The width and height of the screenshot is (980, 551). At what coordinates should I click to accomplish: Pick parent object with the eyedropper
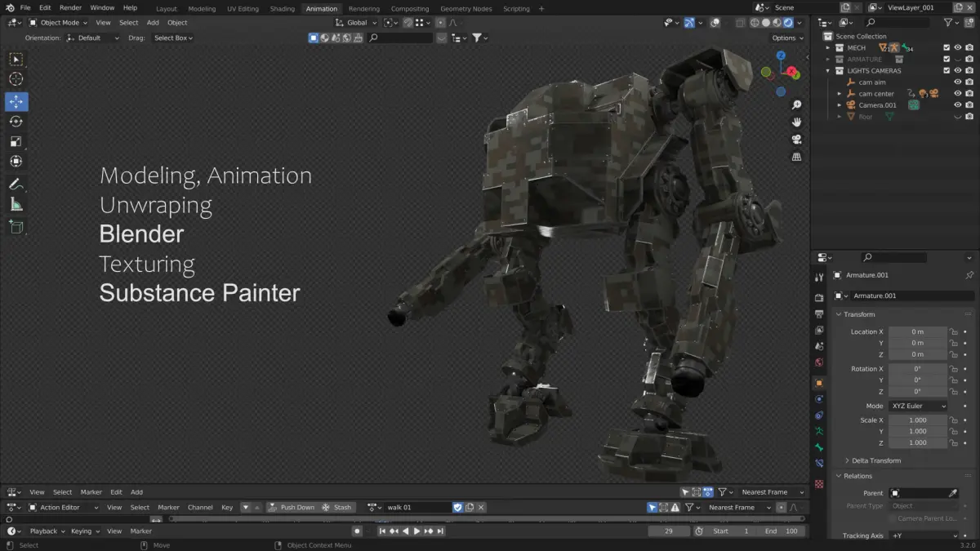click(x=952, y=493)
